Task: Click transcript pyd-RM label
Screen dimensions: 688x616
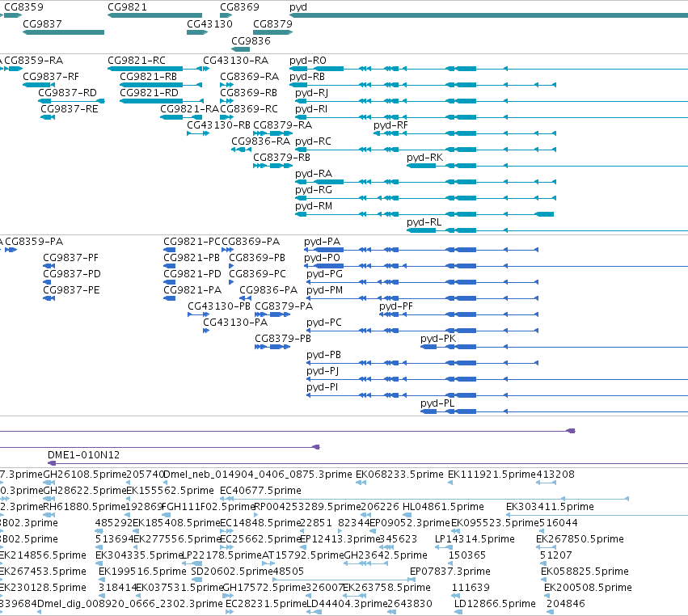Action: tap(314, 206)
